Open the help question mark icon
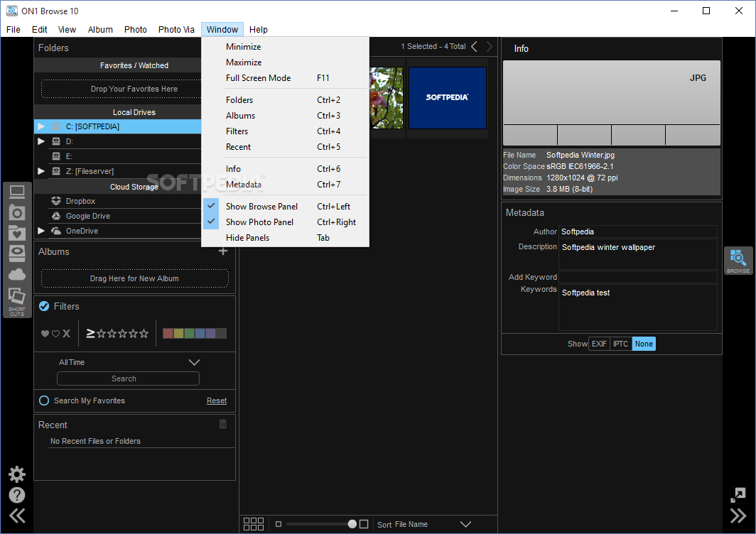Screen dimensions: 756x534 (17, 495)
